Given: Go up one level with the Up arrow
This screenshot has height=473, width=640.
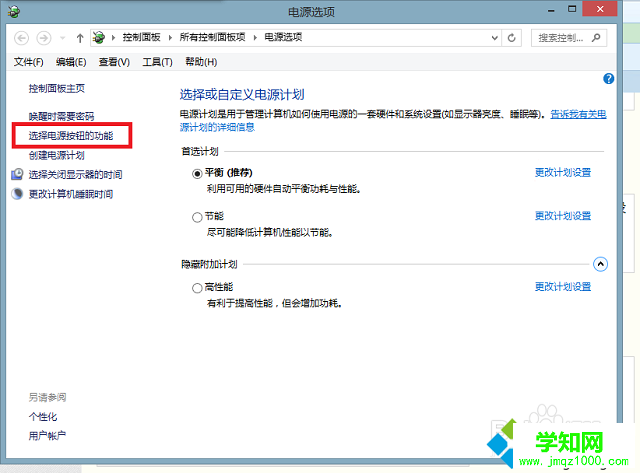Looking at the screenshot, I should coord(80,38).
